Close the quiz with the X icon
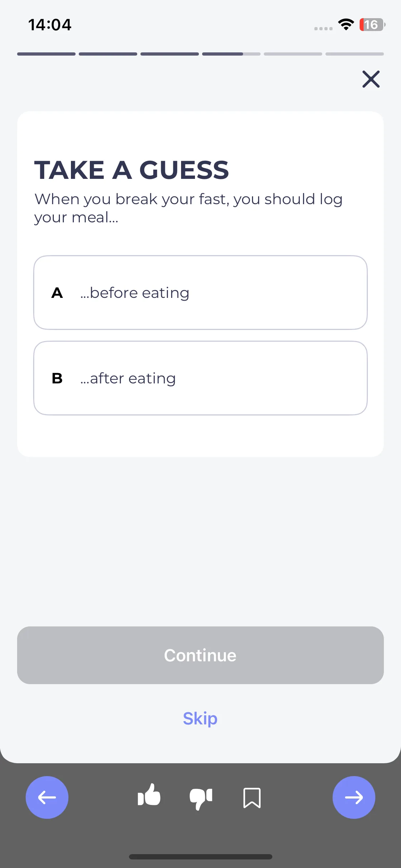The image size is (401, 868). click(371, 79)
